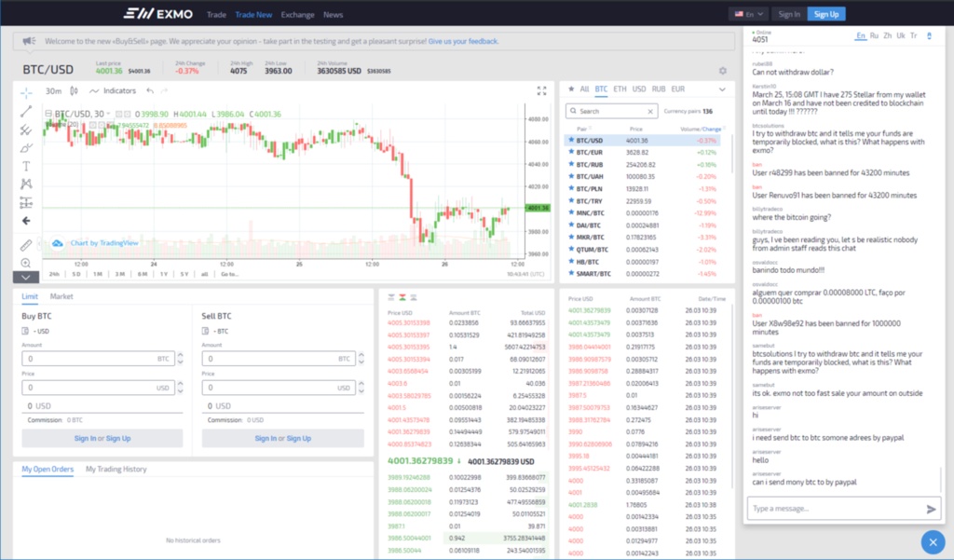Image resolution: width=954 pixels, height=560 pixels.
Task: Open the chart Go to... date option
Action: click(x=229, y=274)
